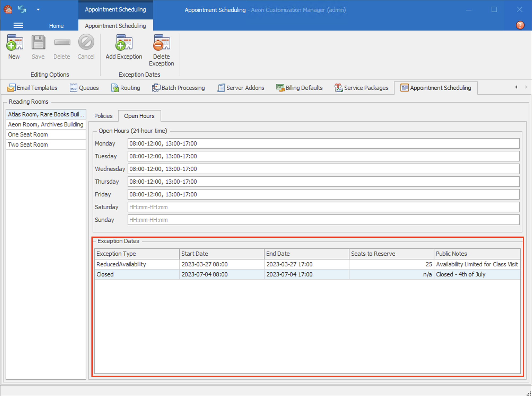This screenshot has height=396, width=532.
Task: Click the Help question mark icon
Action: (x=520, y=25)
